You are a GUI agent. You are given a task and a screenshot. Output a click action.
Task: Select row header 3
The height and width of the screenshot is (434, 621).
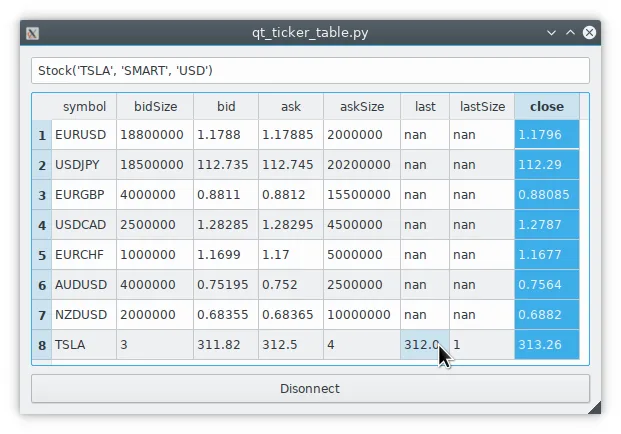click(42, 195)
